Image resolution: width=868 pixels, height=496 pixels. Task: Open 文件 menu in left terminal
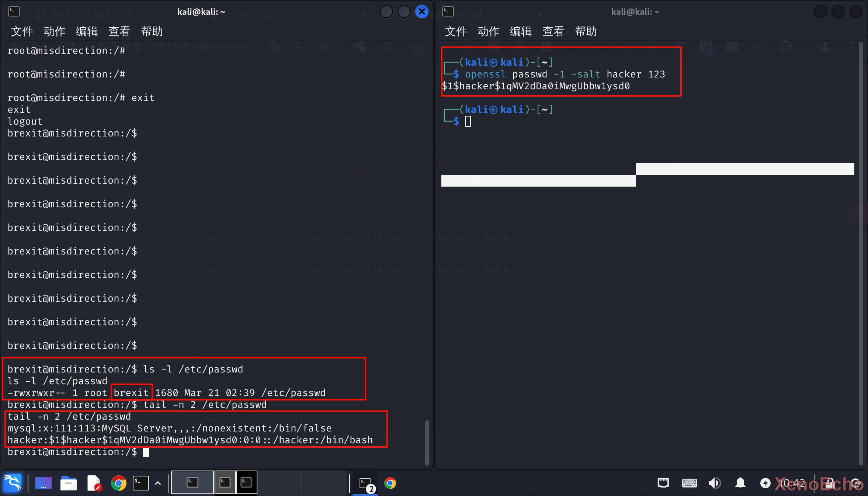(22, 31)
